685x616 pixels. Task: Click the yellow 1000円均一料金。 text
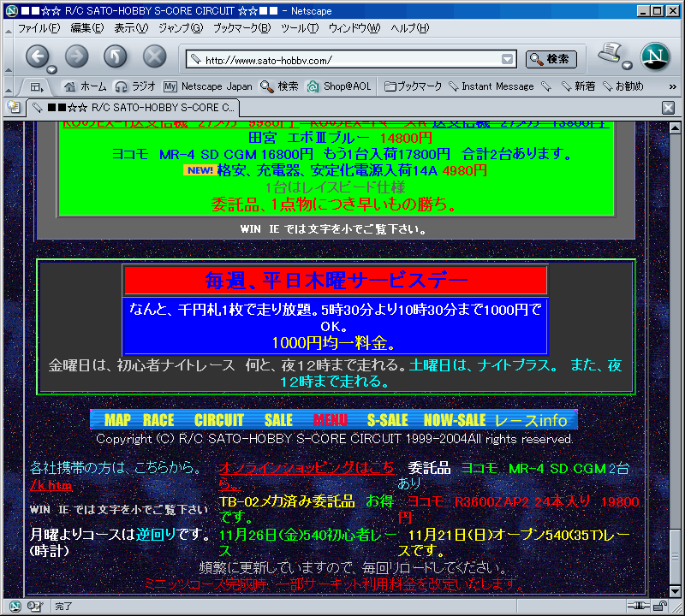(x=334, y=343)
